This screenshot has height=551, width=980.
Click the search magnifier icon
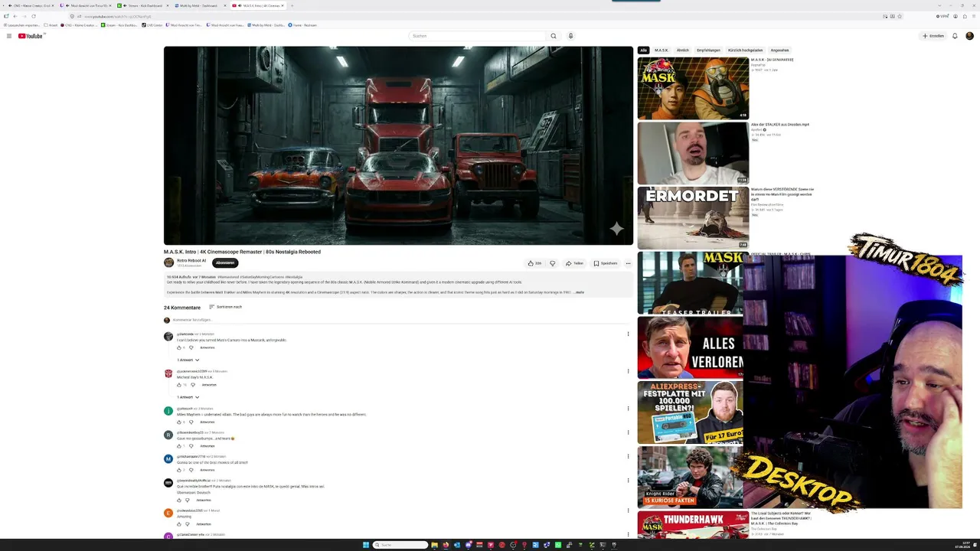[x=553, y=36]
